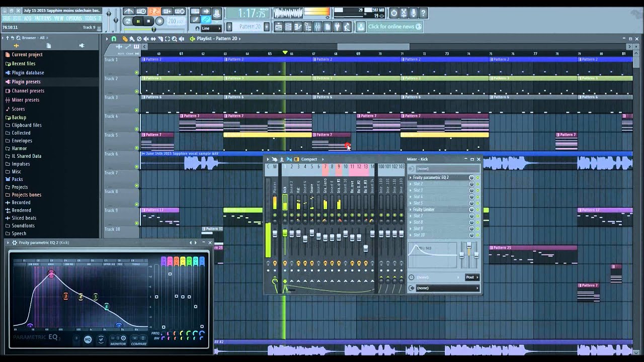
Task: Toggle HQ button in Parametric EQ 2
Action: [88, 339]
